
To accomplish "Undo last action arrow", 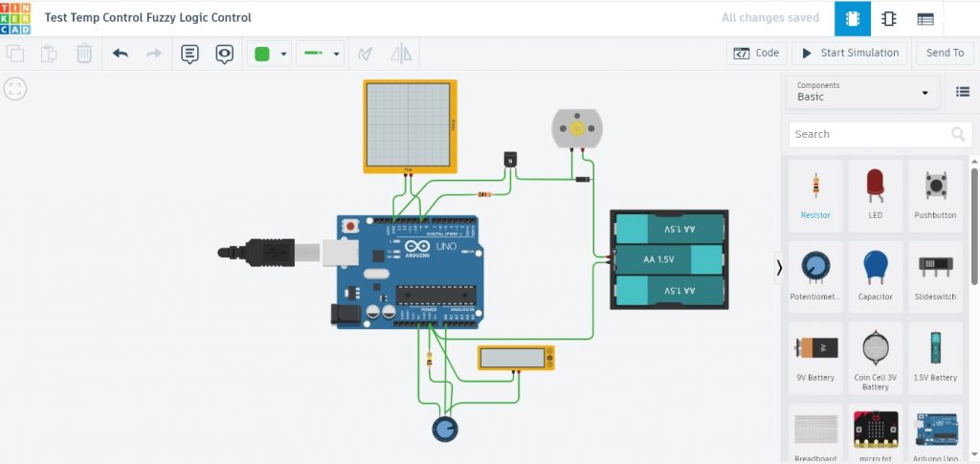I will 120,54.
